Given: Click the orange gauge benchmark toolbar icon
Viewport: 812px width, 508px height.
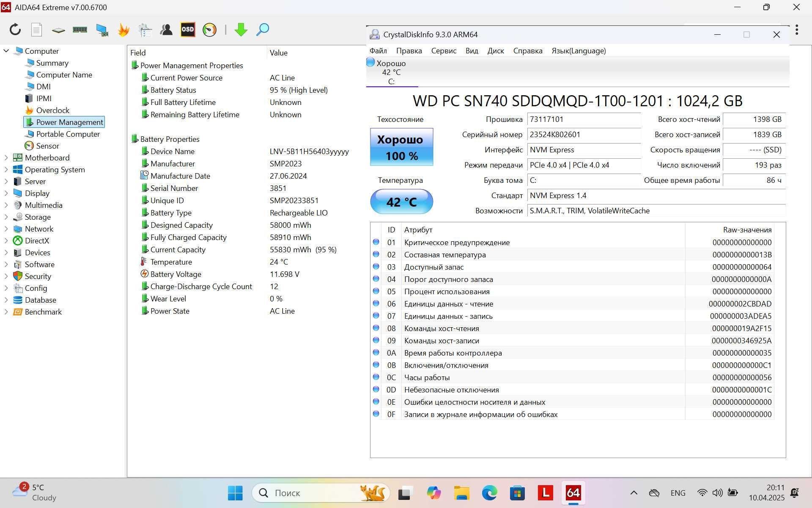Looking at the screenshot, I should point(209,30).
